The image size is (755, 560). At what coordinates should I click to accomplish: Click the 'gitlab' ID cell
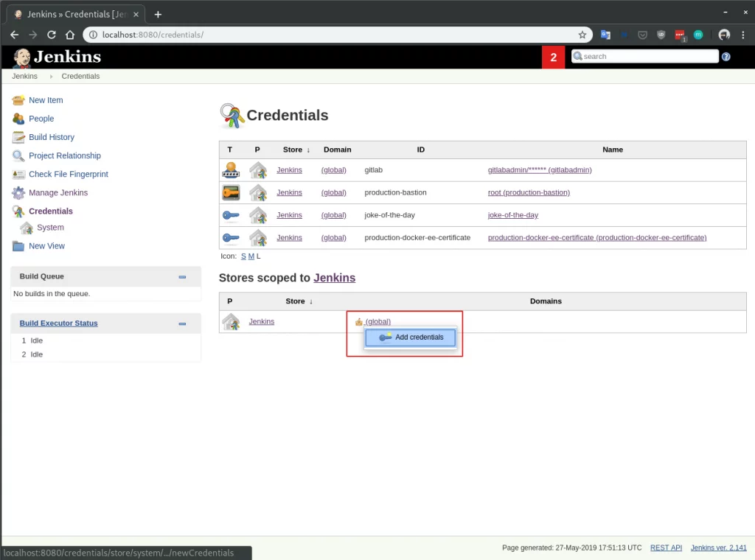coord(374,169)
